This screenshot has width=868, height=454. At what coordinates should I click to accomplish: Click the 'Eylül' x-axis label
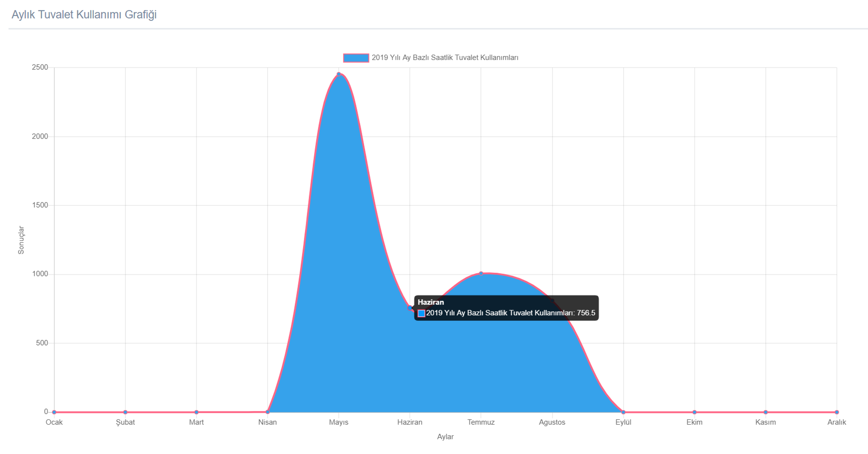623,422
